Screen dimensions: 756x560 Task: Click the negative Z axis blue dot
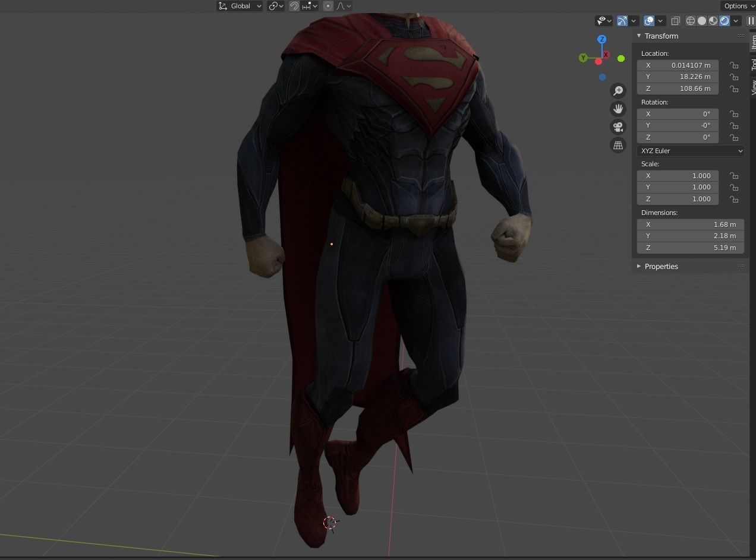click(x=603, y=77)
